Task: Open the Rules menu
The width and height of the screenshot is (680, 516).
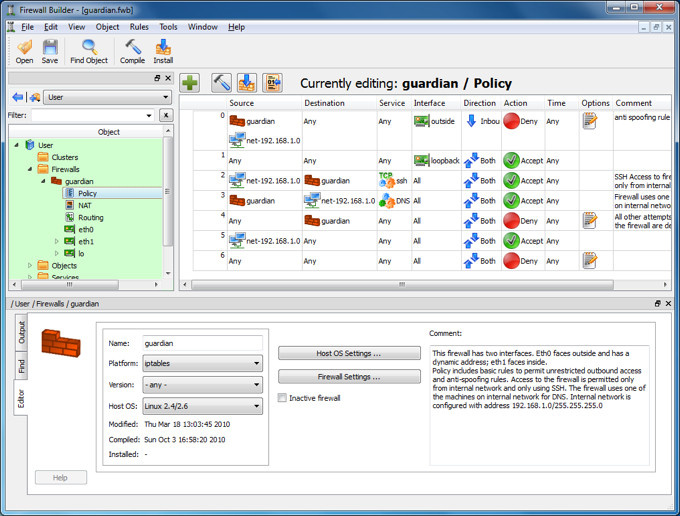Action: click(139, 27)
